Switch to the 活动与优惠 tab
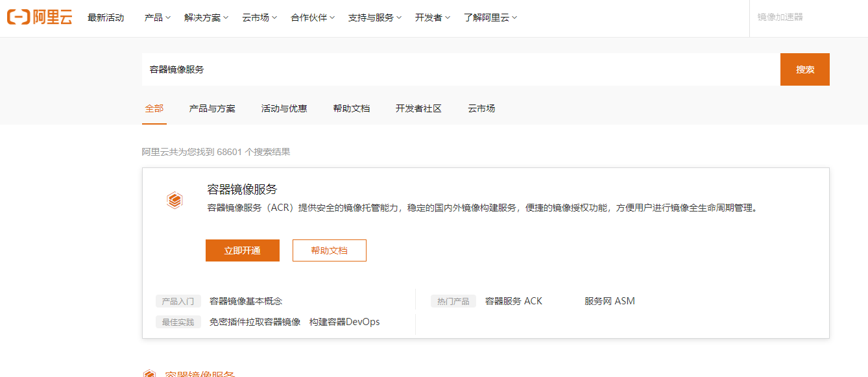 click(x=284, y=108)
